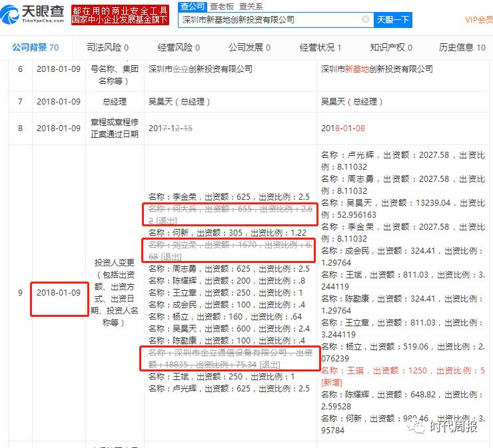Click the old date 2017-12-15
This screenshot has width=493, height=448.
171,128
